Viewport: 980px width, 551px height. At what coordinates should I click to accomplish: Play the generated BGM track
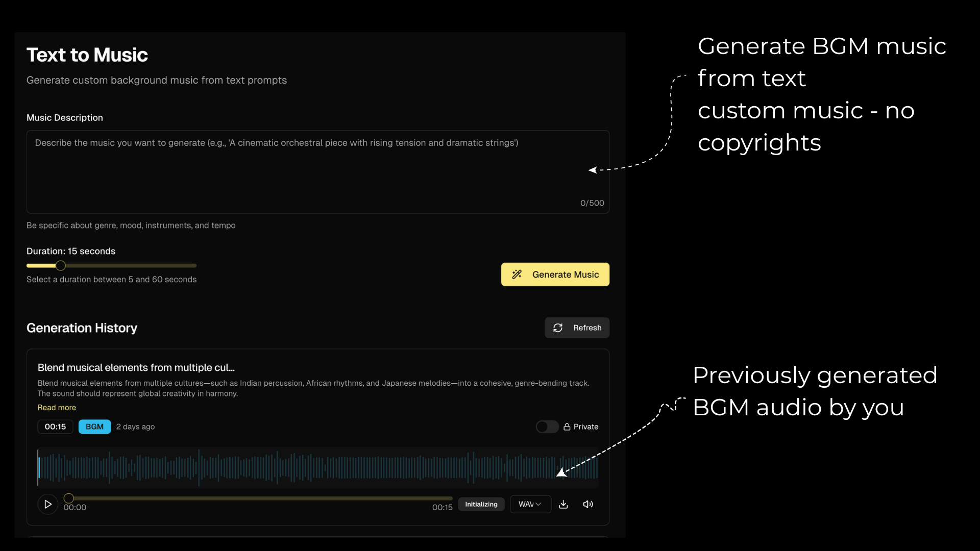pos(48,504)
